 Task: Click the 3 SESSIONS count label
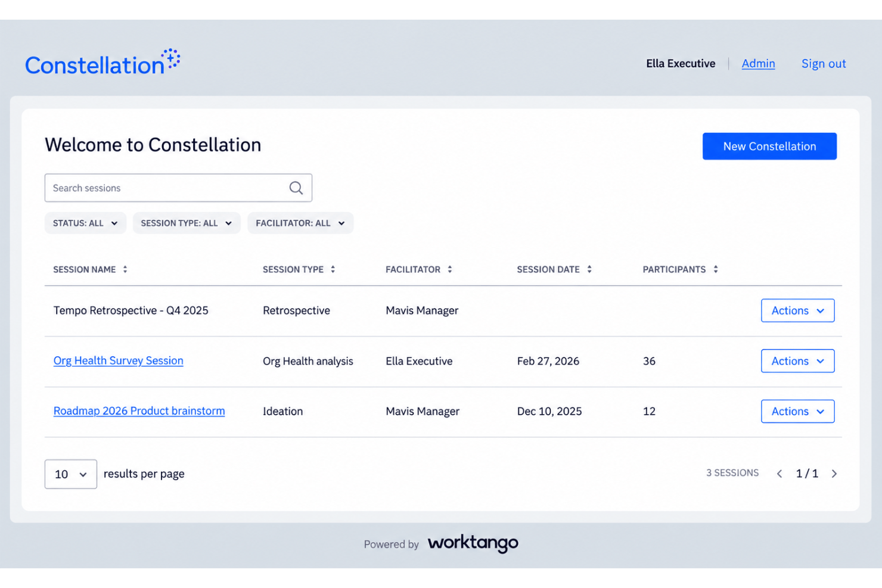click(732, 473)
